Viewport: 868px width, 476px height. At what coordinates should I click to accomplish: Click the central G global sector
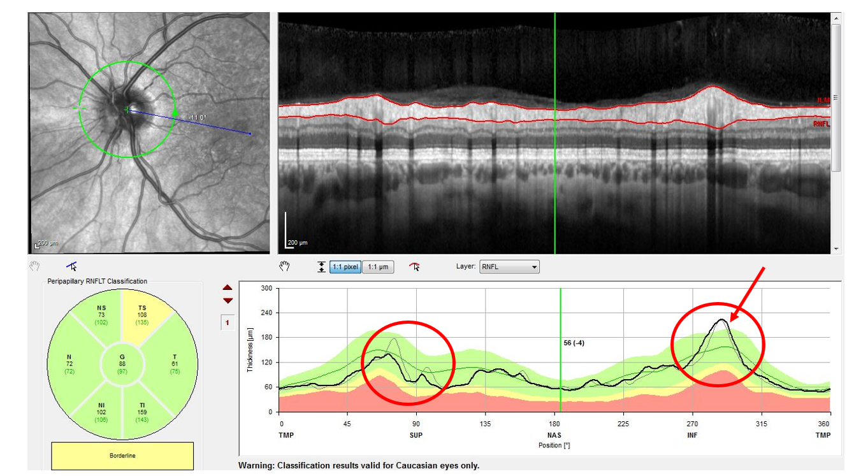(x=122, y=363)
